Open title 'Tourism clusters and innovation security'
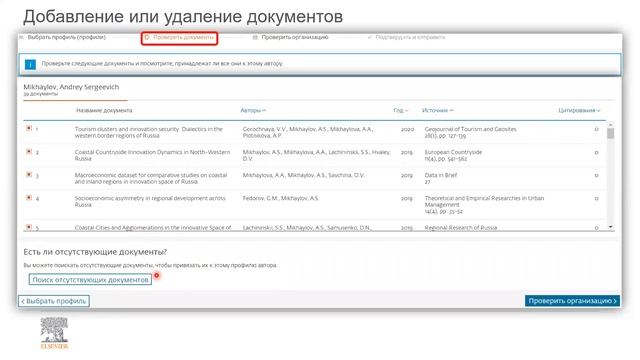The height and width of the screenshot is (360, 640). click(149, 132)
